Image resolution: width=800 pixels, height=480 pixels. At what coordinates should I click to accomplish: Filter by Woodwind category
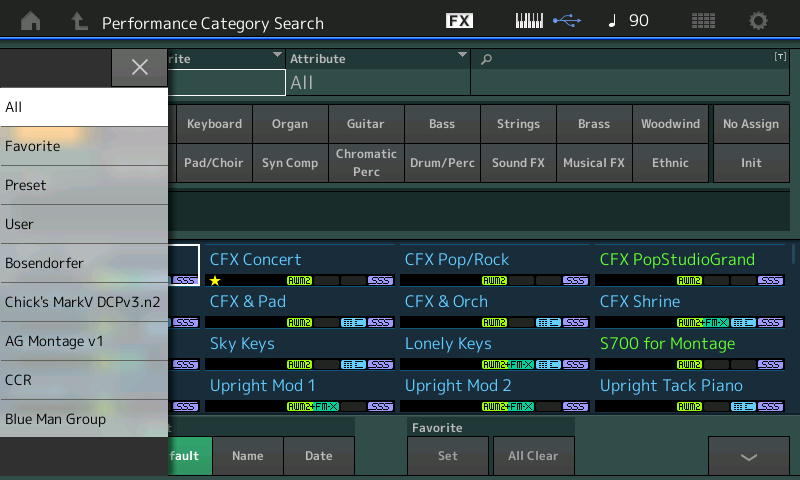[670, 124]
